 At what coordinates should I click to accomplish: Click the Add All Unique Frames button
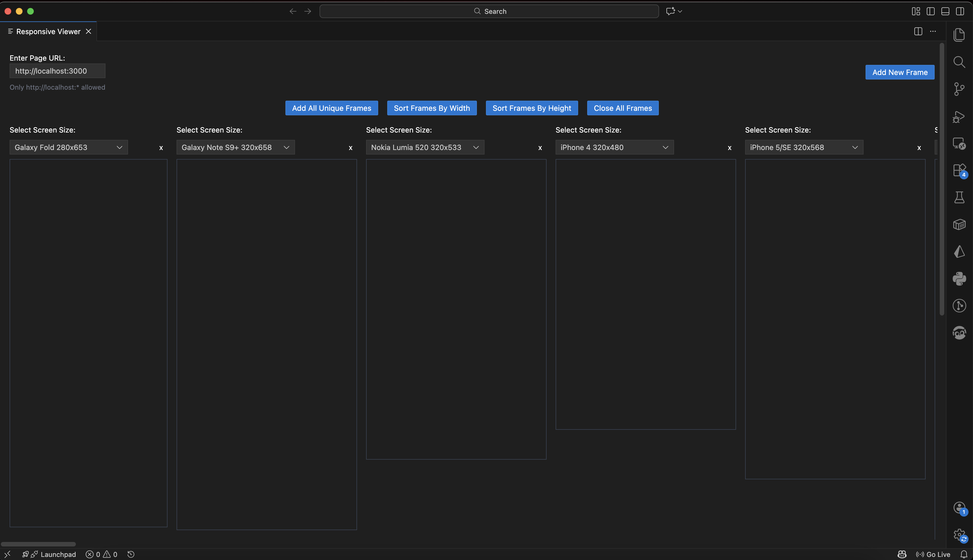click(331, 108)
